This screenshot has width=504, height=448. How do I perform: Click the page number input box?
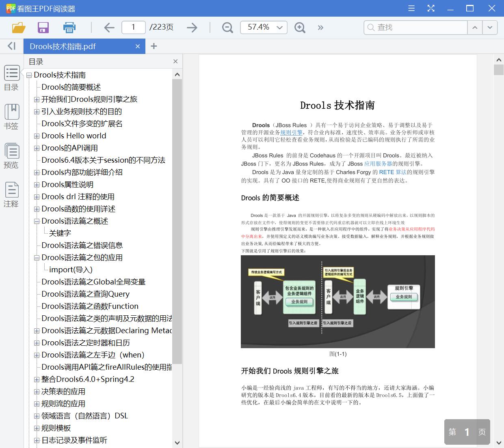[x=133, y=27]
